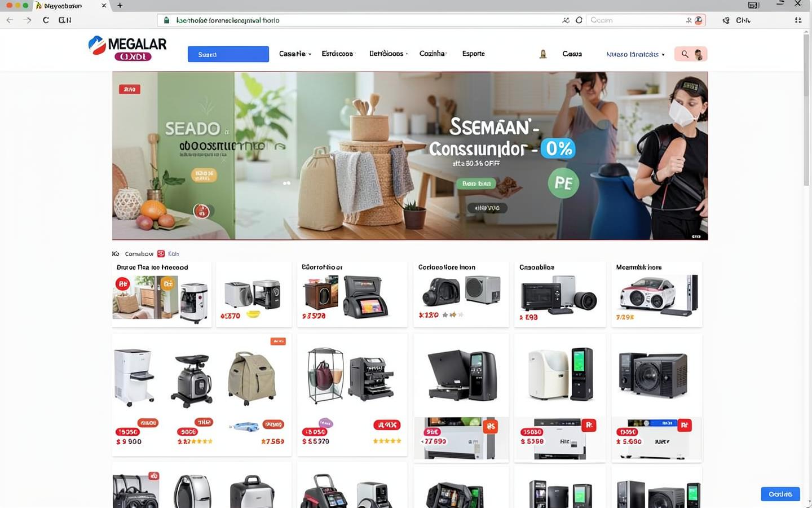812x508 pixels.
Task: Open the laptop with speaker product
Action: click(x=461, y=375)
